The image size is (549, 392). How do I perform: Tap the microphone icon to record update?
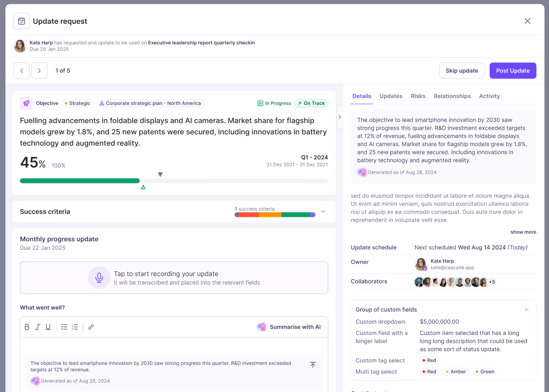coord(99,278)
